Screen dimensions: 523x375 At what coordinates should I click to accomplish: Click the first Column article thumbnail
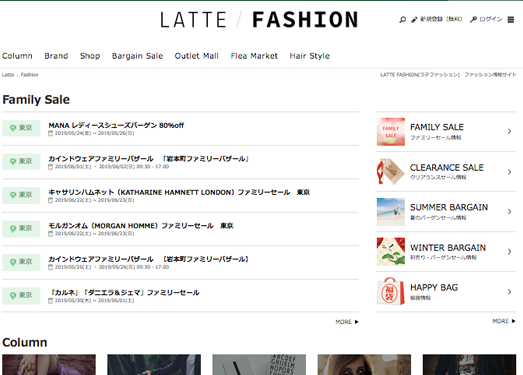point(49,365)
